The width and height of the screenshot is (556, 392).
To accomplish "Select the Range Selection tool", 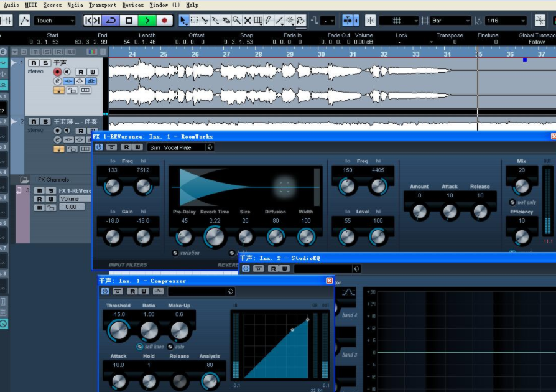I will pyautogui.click(x=194, y=20).
